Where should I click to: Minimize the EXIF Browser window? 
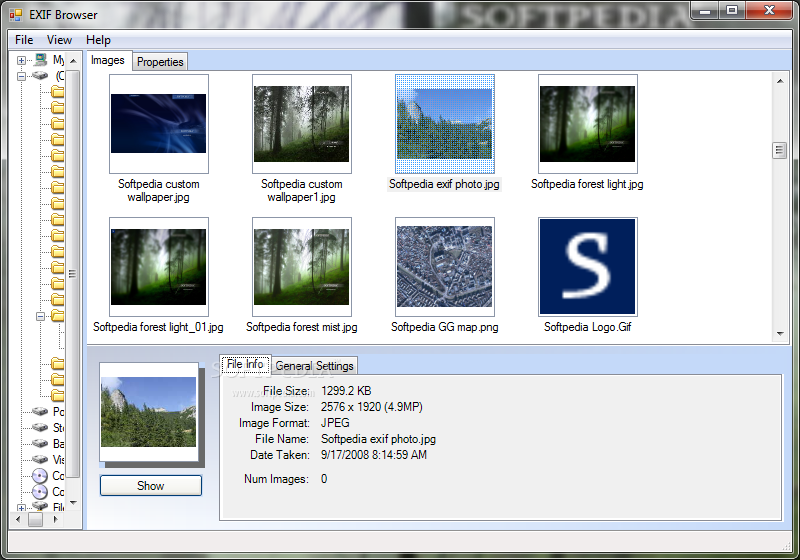(705, 10)
